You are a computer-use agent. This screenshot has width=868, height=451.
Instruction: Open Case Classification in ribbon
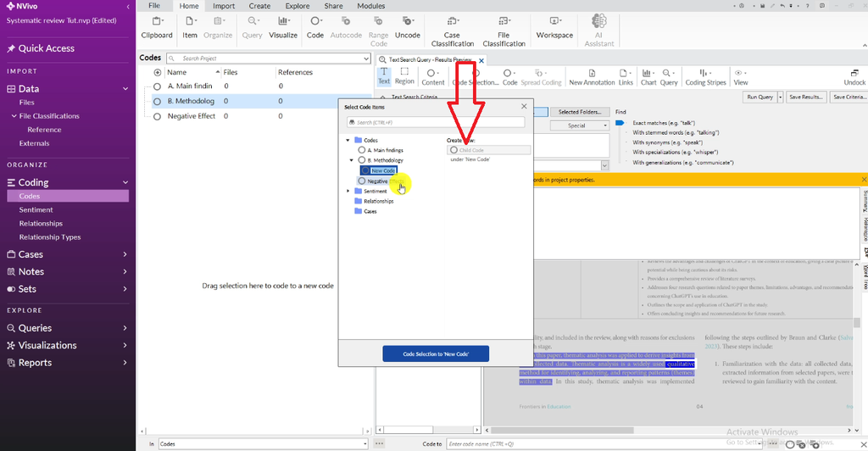pos(453,31)
